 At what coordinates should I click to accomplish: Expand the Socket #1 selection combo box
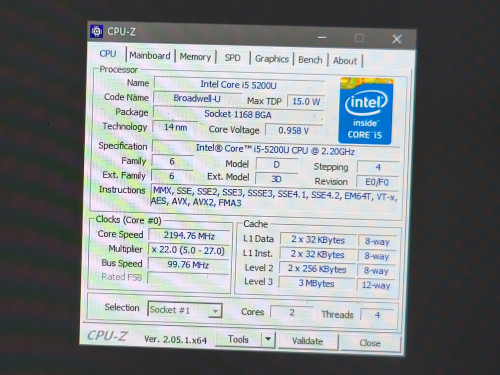[185, 310]
